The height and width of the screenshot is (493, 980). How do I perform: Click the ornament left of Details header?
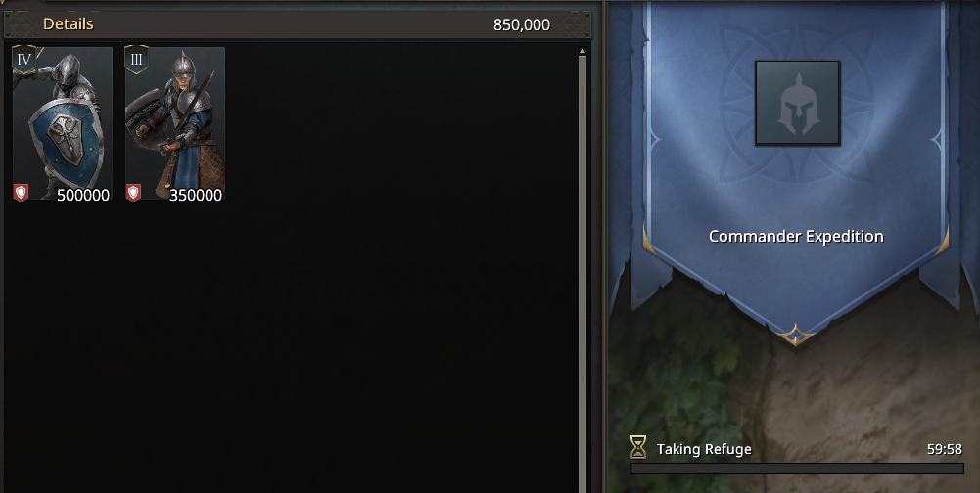point(20,24)
